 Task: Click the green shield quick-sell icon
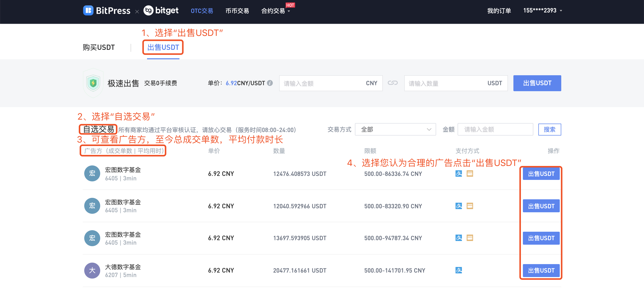point(93,83)
